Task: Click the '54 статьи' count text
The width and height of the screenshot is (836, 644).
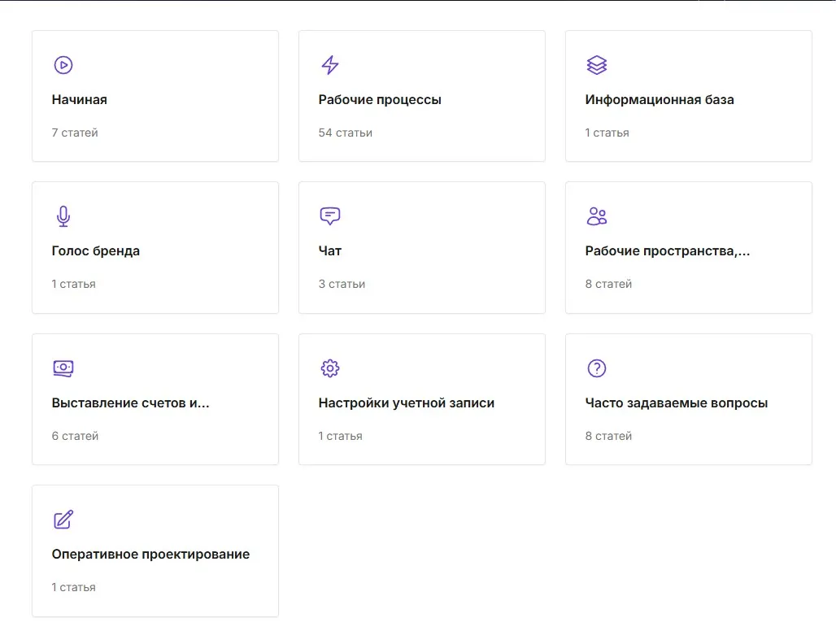Action: tap(345, 133)
